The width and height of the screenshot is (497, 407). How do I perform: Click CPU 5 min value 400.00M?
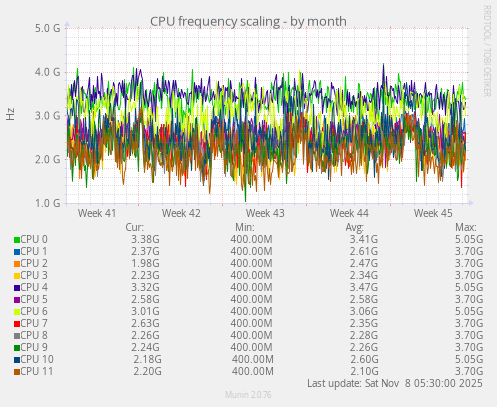pos(251,299)
